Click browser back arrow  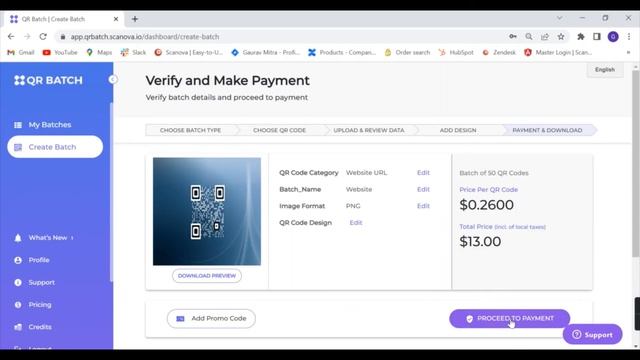[11, 37]
